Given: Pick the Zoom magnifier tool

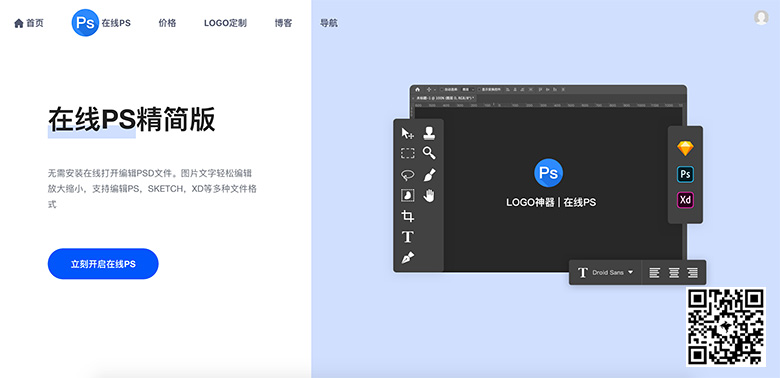Looking at the screenshot, I should (429, 153).
